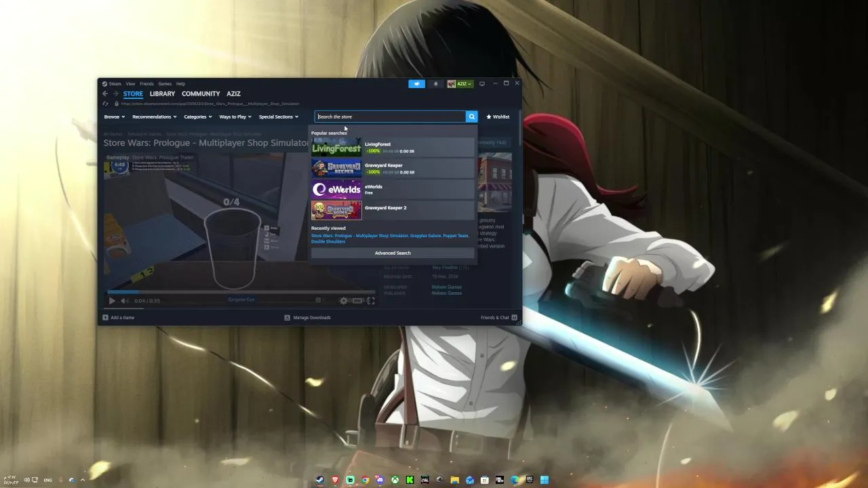Seek in the trailer progress bar
Screen dimensions: 868x488
pos(241,292)
